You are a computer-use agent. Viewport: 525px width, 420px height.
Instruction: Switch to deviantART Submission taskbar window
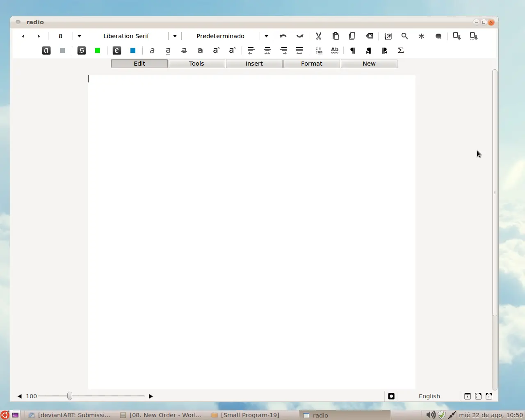(x=70, y=415)
